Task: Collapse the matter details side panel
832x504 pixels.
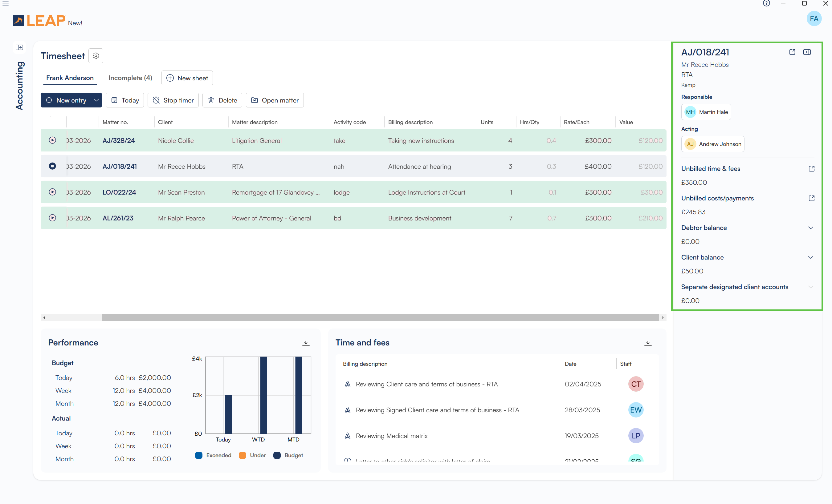Action: 807,52
